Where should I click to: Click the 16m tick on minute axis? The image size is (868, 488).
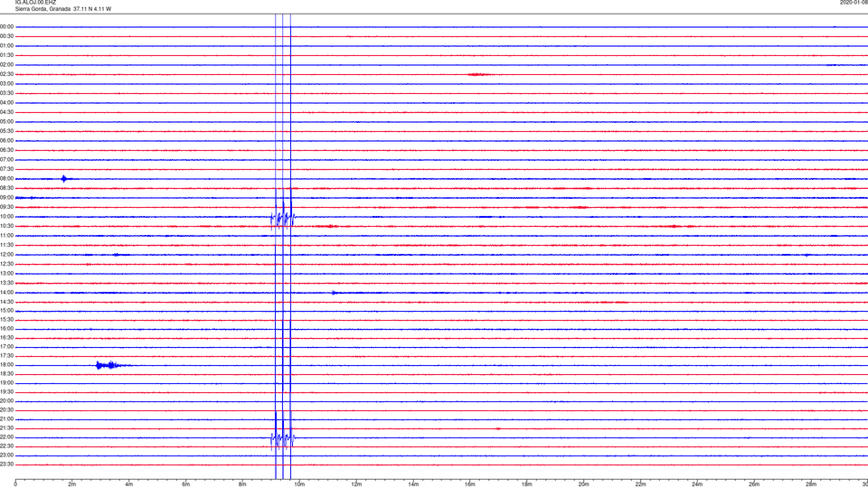(470, 484)
